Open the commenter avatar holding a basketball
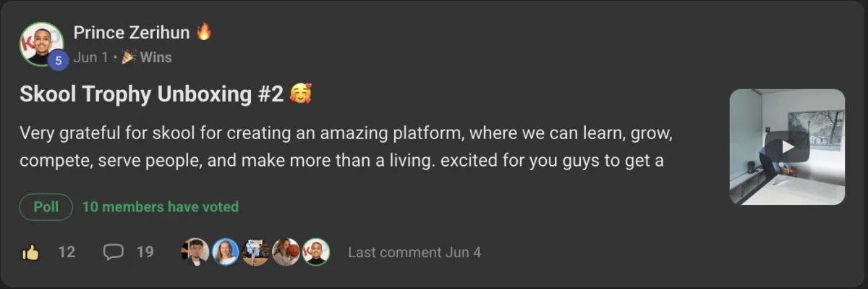Image resolution: width=868 pixels, height=289 pixels. tap(286, 252)
